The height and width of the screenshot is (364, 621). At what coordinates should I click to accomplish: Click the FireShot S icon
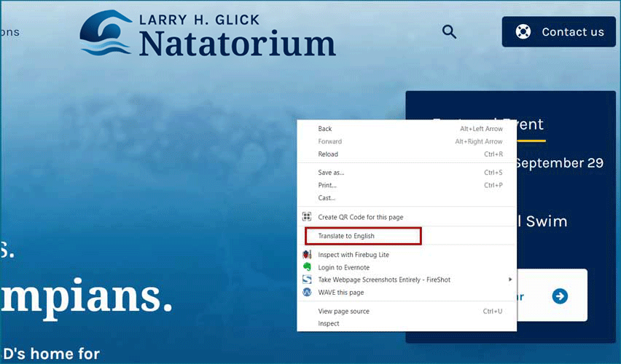(x=307, y=280)
